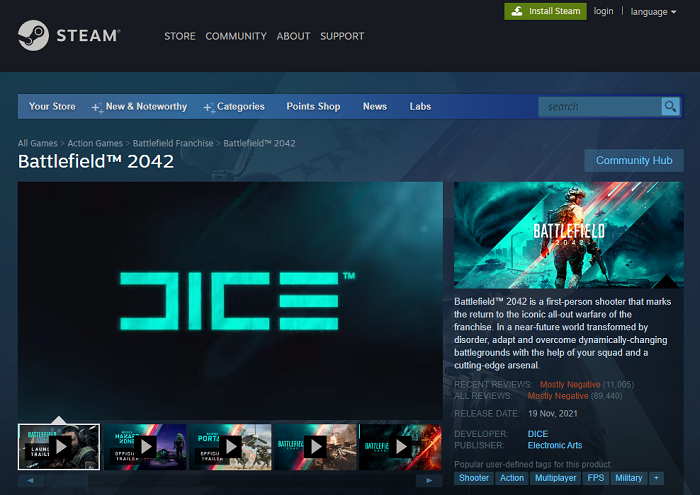The image size is (700, 495).
Task: Click the search magnifier icon
Action: tap(670, 107)
